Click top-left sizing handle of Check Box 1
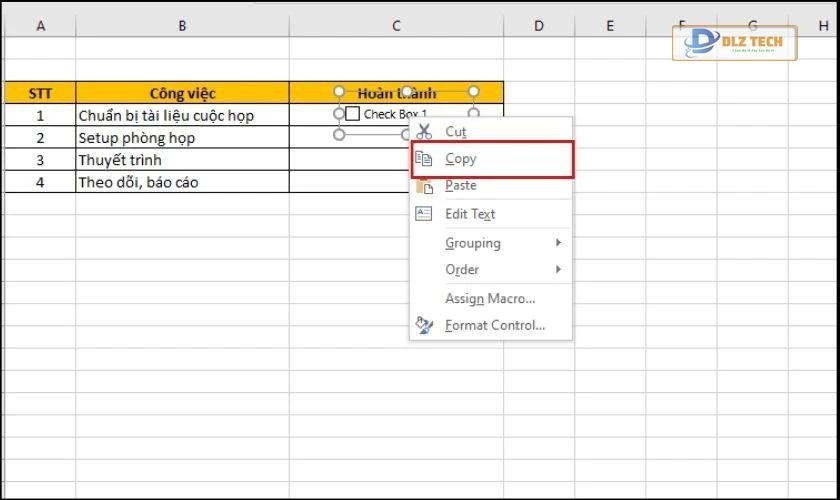This screenshot has height=500, width=840. pos(339,92)
